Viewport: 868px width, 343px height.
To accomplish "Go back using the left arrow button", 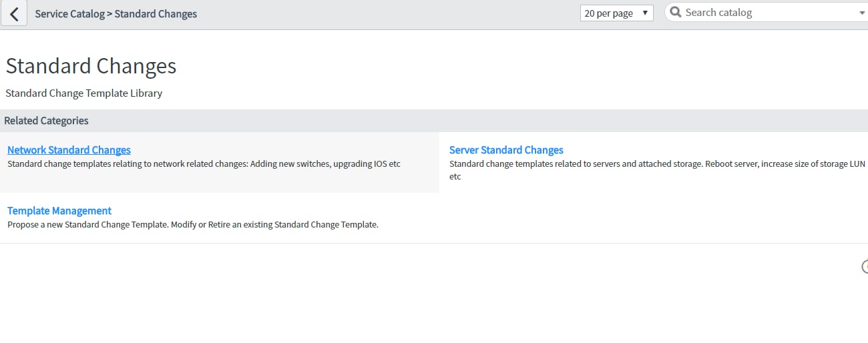I will [x=14, y=13].
